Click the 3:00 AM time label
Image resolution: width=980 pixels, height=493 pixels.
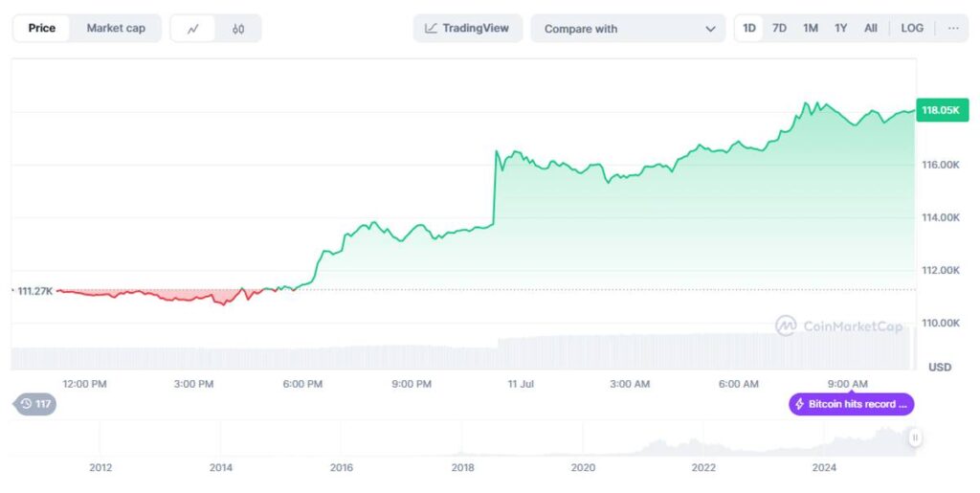point(630,384)
